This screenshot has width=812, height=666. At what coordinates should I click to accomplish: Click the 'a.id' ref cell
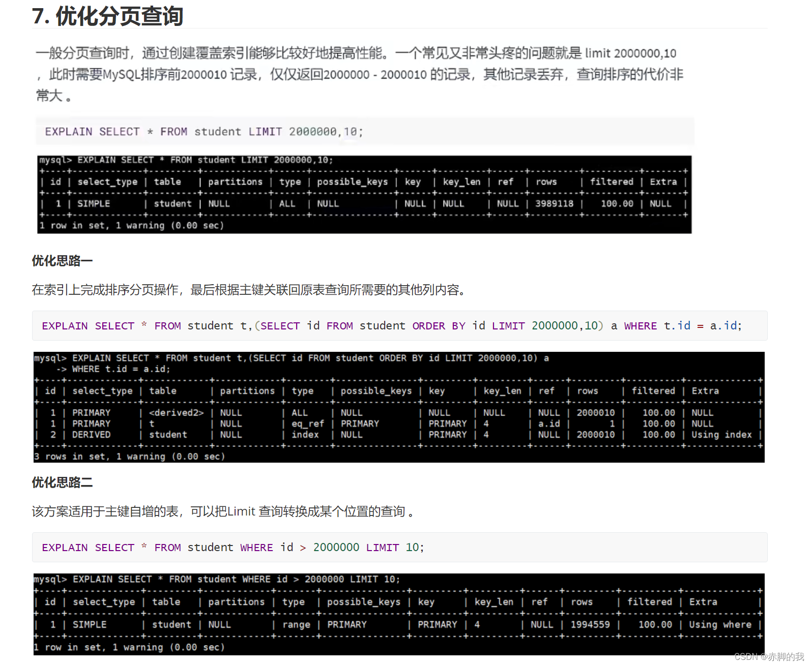(x=549, y=423)
